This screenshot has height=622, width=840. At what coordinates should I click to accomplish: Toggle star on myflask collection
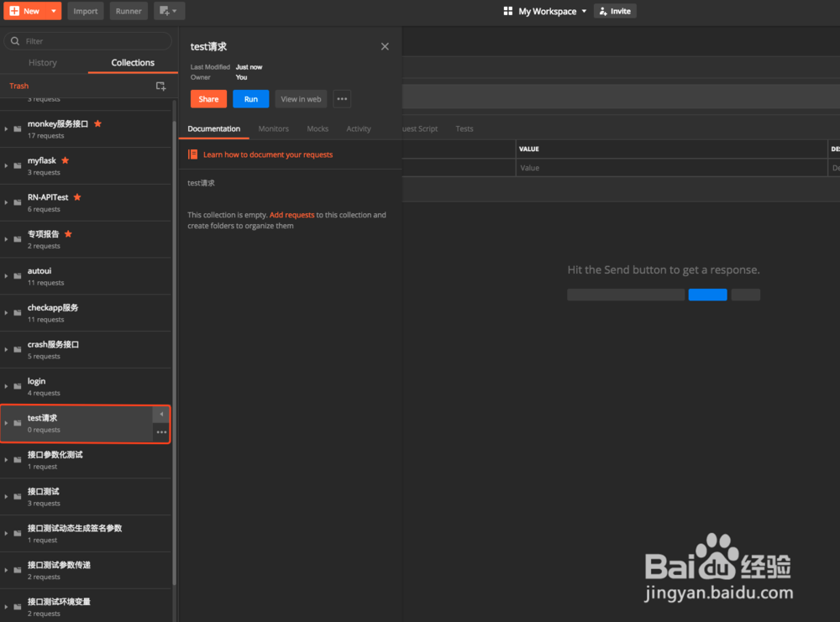tap(65, 160)
